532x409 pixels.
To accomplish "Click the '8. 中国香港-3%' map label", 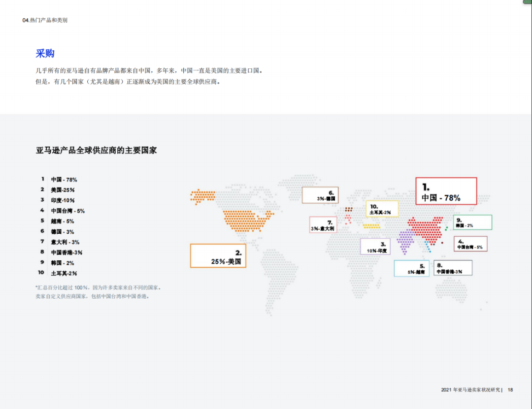I will pos(453,268).
